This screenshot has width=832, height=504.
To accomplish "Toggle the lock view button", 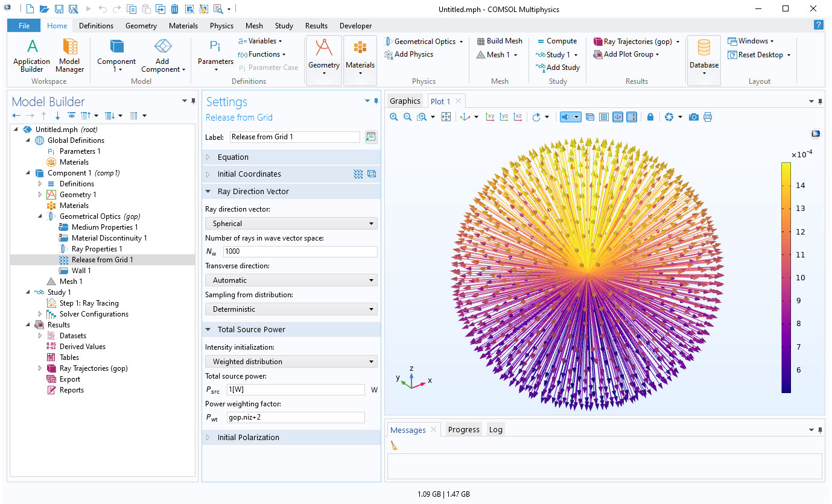I will pos(650,117).
